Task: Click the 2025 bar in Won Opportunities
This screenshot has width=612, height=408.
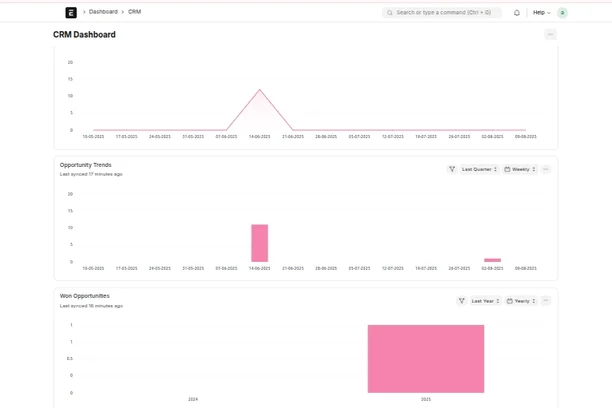Action: pos(426,358)
